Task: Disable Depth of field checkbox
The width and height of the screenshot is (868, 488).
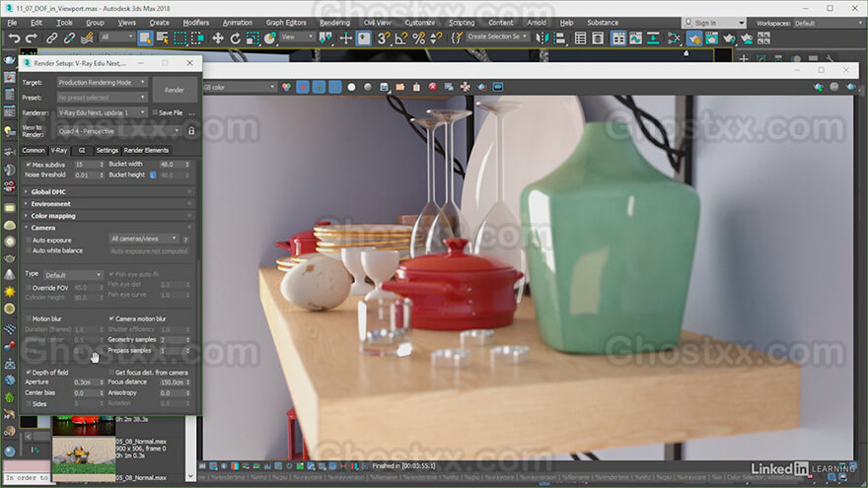Action: [x=29, y=373]
